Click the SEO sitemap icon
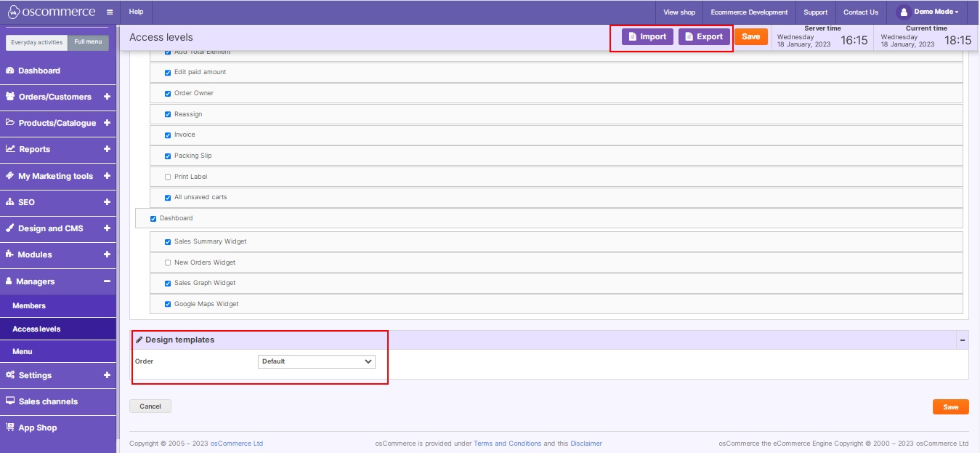The image size is (980, 453). point(10,202)
